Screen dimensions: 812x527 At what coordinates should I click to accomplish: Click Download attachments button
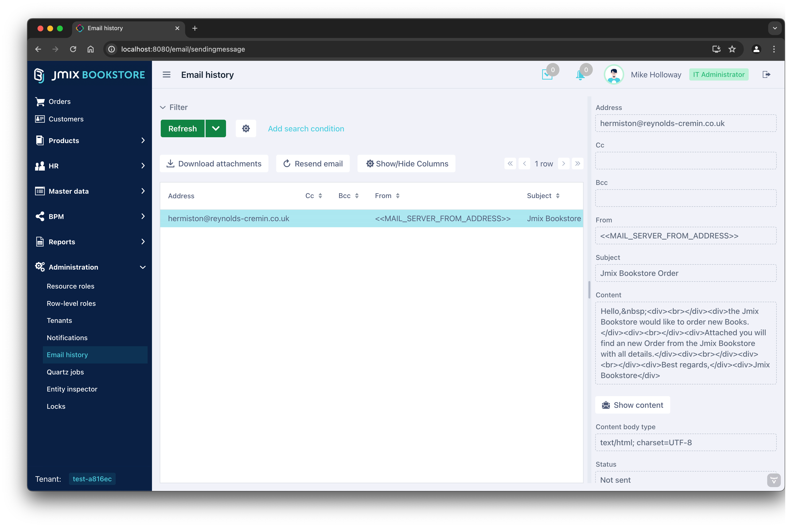(214, 164)
